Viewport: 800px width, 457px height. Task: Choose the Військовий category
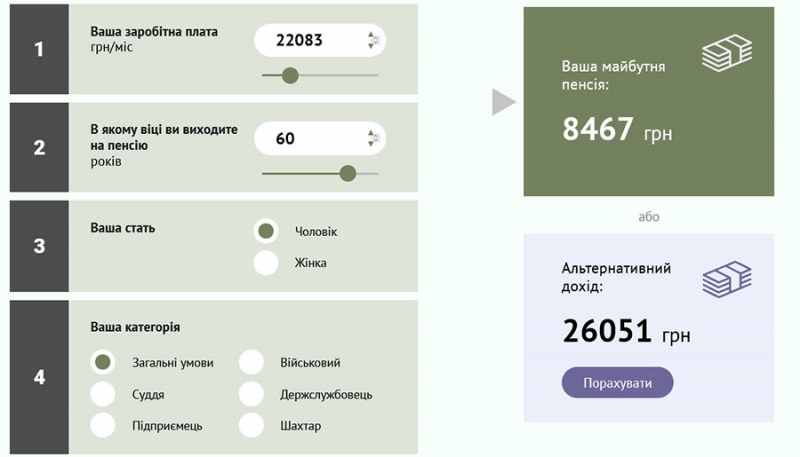pyautogui.click(x=251, y=362)
